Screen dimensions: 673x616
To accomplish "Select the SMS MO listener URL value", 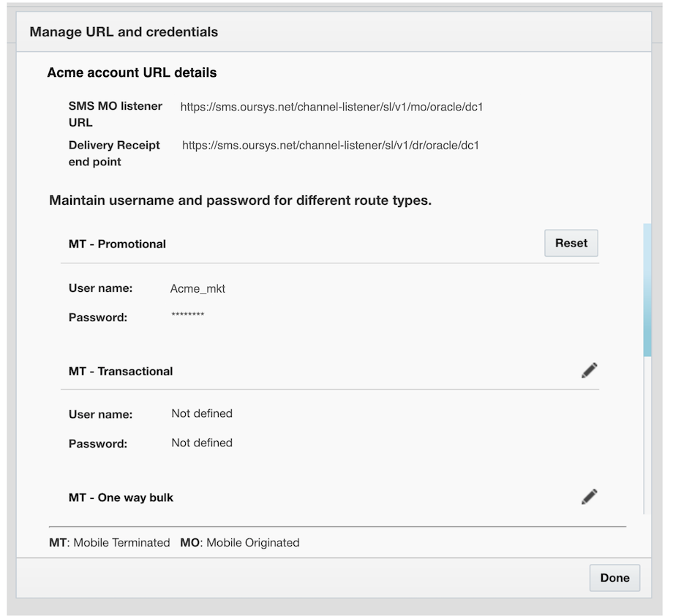I will click(x=331, y=107).
